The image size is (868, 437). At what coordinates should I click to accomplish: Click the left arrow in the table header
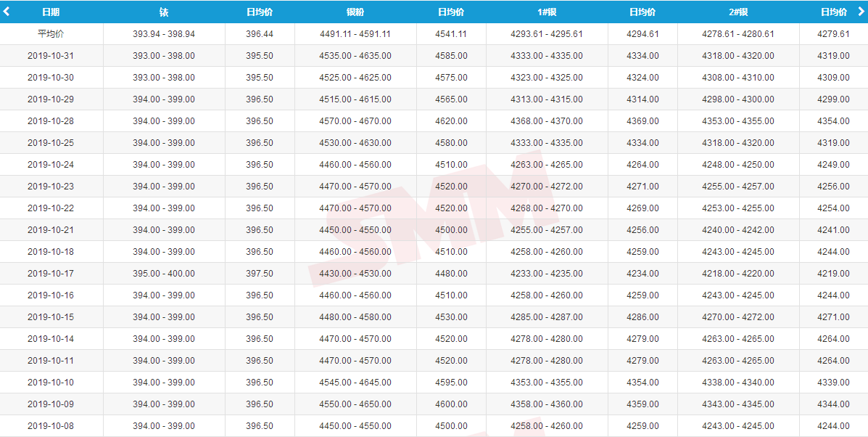tap(7, 12)
